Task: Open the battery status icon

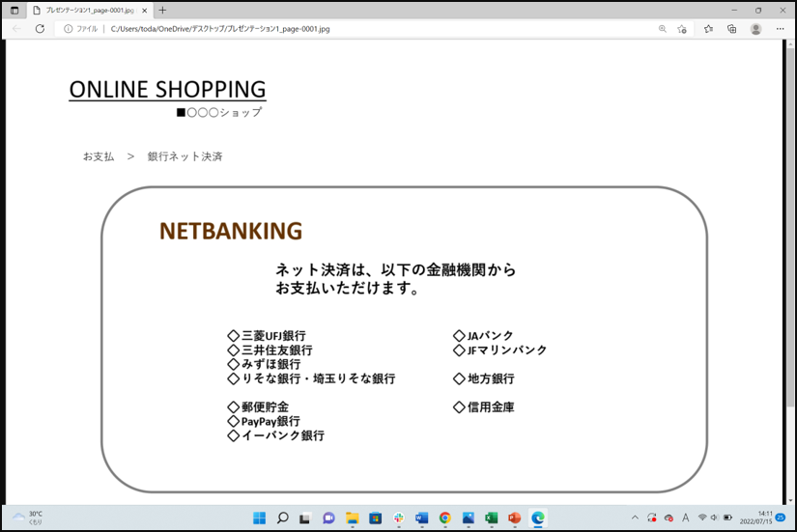Action: point(727,518)
